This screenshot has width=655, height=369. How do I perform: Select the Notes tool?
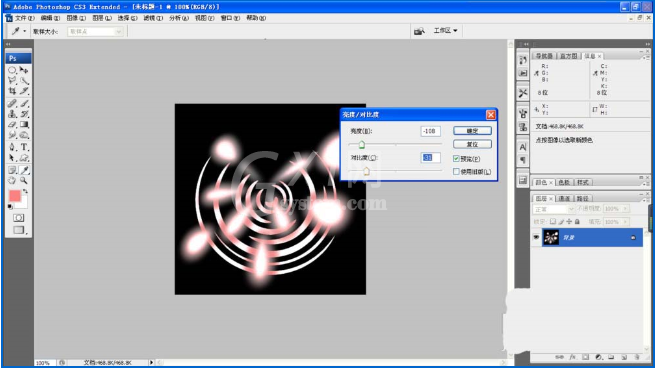point(12,170)
